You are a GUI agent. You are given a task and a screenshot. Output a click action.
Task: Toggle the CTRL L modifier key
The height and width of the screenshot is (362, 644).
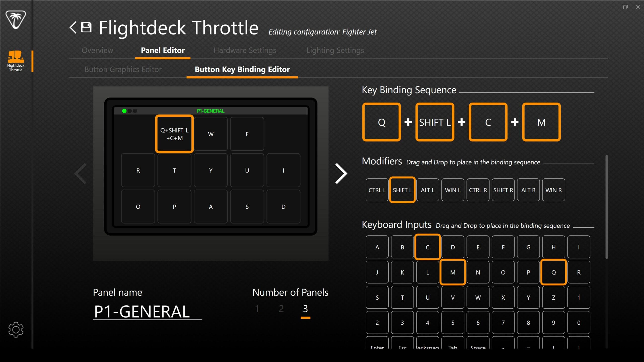click(x=377, y=190)
